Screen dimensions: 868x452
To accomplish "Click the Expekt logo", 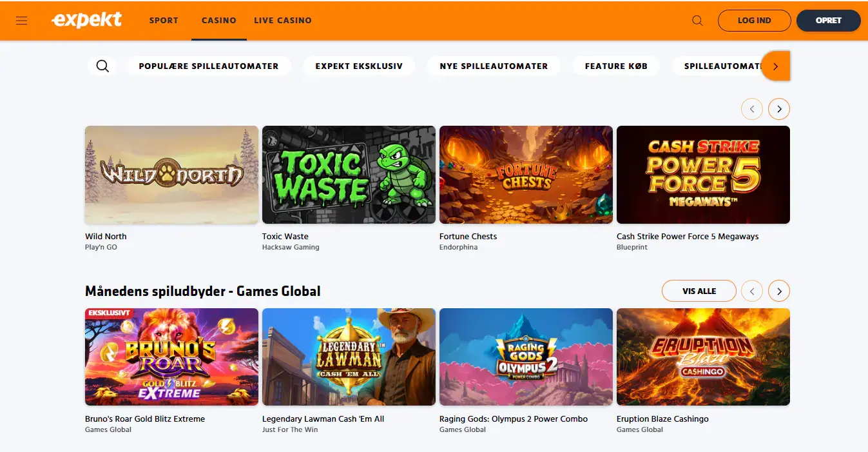I will 86,20.
